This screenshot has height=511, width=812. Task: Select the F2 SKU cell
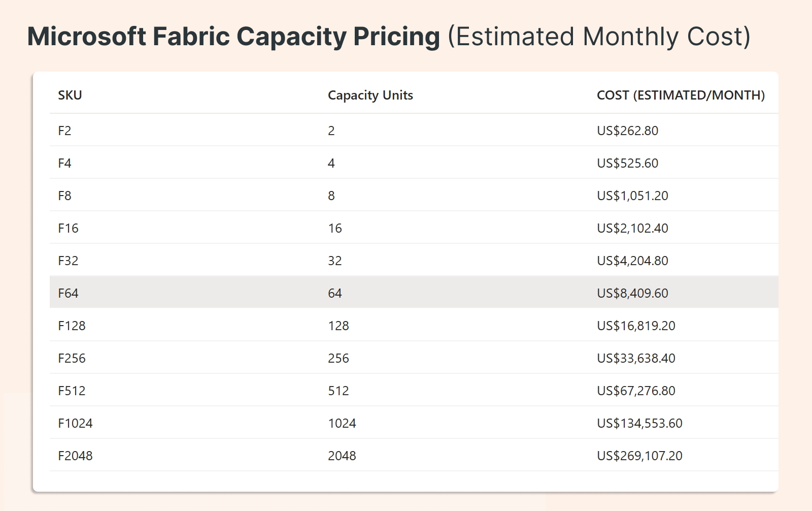pyautogui.click(x=64, y=131)
